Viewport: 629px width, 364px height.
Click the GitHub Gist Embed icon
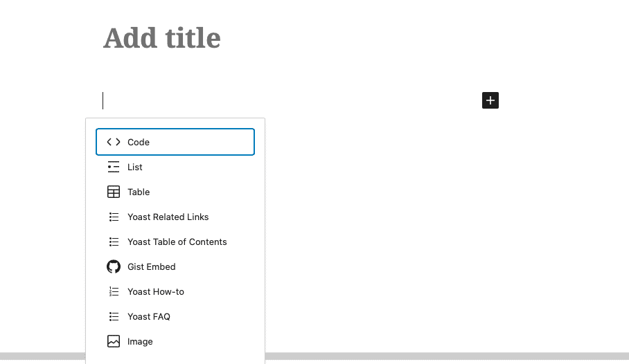point(114,266)
